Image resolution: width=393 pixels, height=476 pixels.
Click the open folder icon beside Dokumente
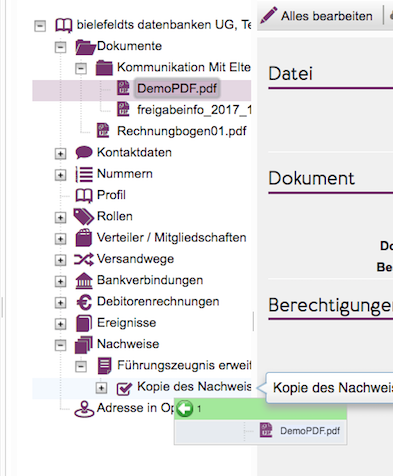pos(85,47)
